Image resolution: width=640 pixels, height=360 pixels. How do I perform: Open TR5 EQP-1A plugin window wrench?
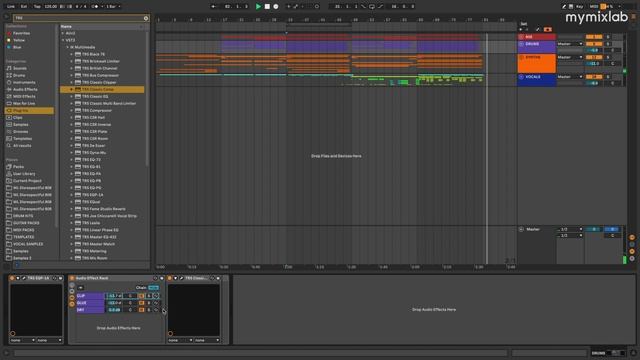click(x=23, y=278)
